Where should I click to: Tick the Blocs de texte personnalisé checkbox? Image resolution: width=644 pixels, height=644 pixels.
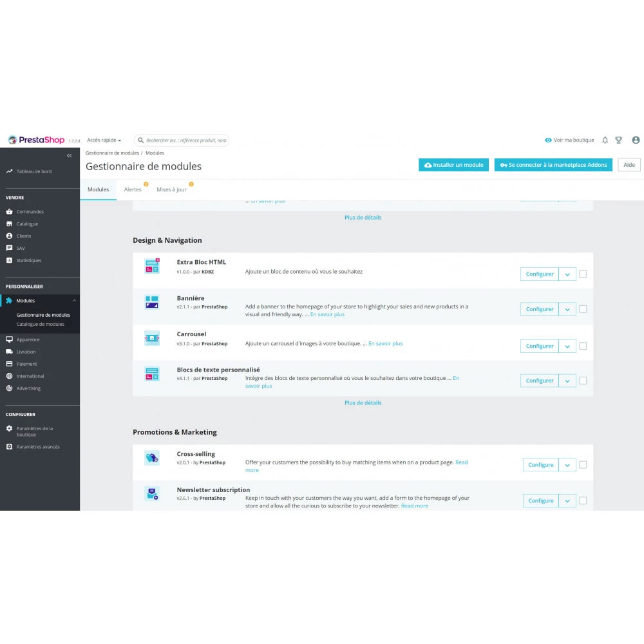point(583,381)
